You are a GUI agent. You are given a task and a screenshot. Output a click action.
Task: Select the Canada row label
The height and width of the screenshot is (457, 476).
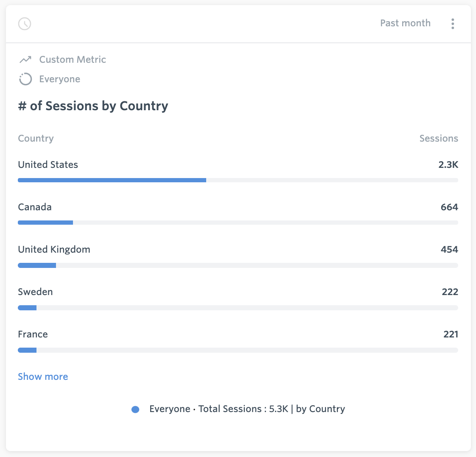point(35,207)
